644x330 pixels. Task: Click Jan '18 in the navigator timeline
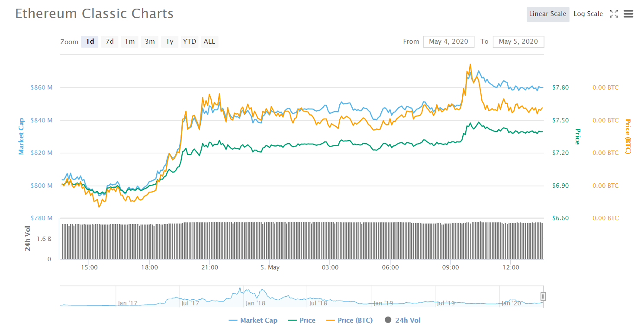tap(255, 303)
